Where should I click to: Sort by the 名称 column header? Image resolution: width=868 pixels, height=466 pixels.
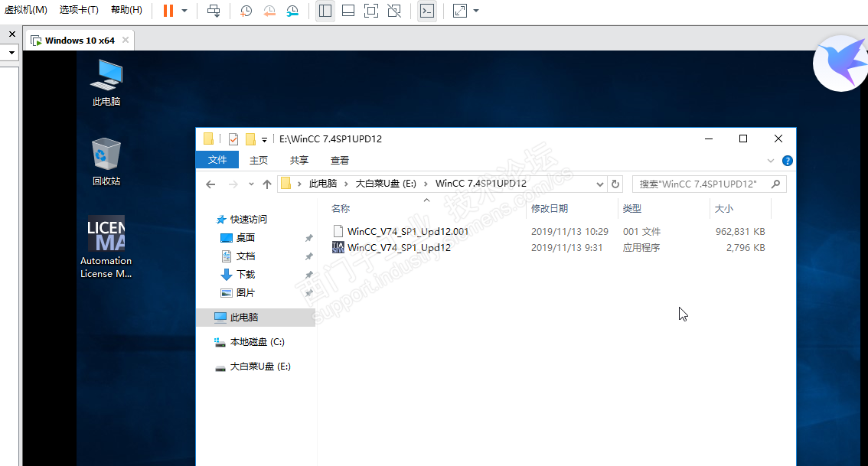tap(341, 209)
